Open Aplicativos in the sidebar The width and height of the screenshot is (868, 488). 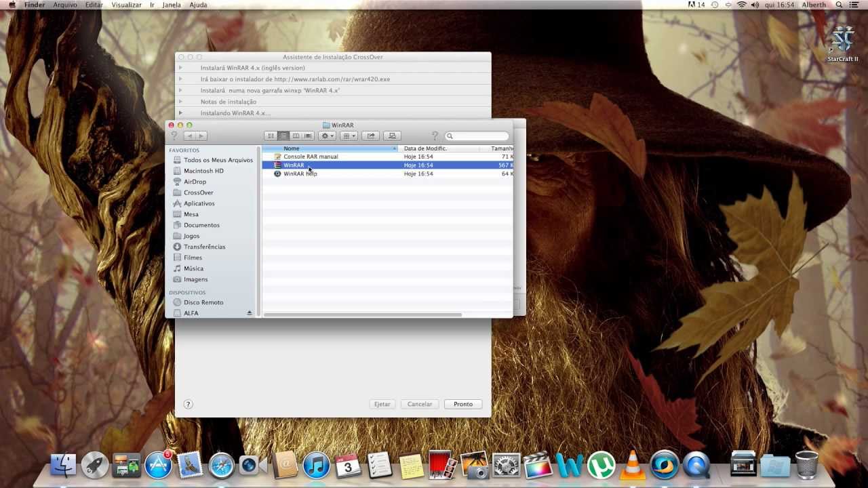193,203
